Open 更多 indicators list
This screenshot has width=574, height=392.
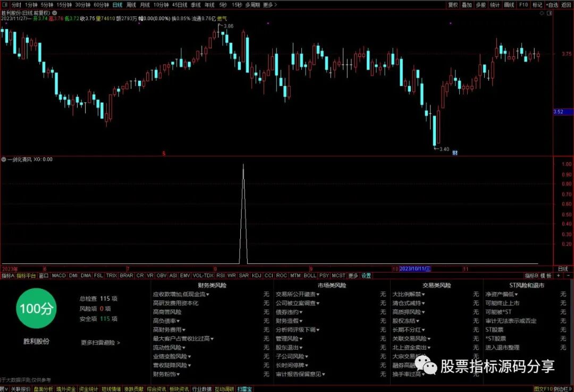353,276
